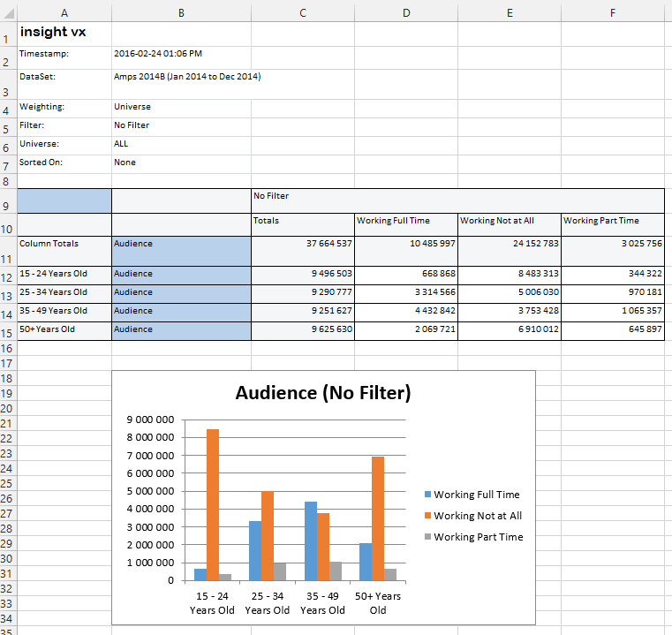Click the '3 314 566' cell

[406, 294]
